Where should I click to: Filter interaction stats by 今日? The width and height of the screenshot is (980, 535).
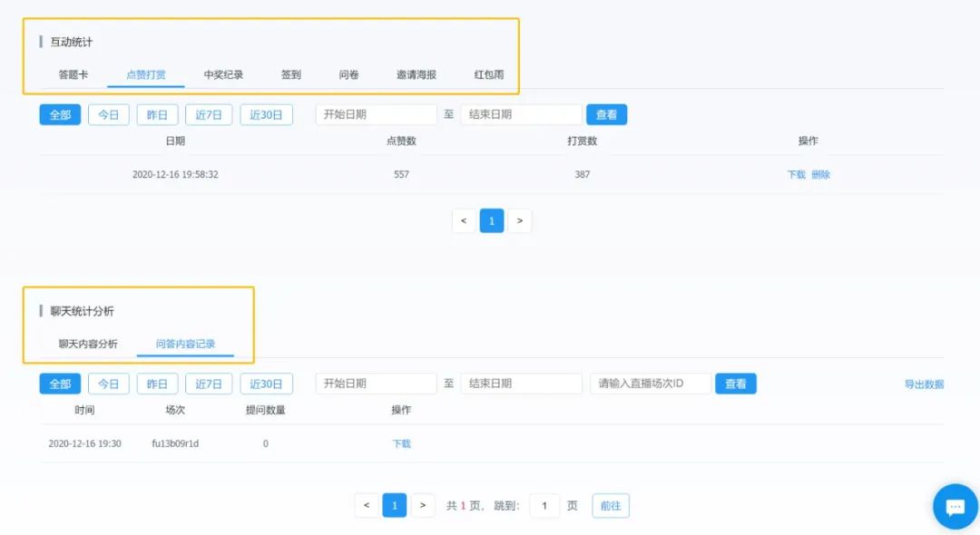[108, 115]
